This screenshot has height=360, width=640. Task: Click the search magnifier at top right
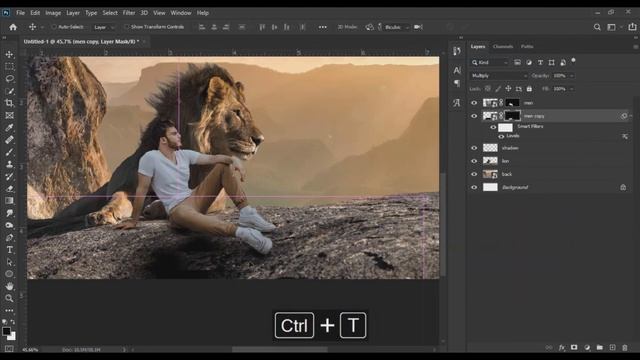coord(597,27)
